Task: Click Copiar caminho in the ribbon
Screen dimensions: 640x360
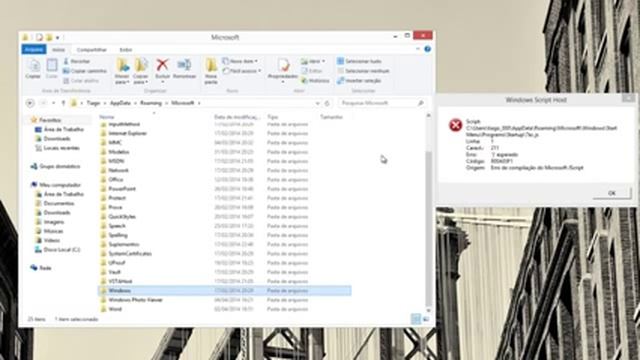Action: click(84, 71)
